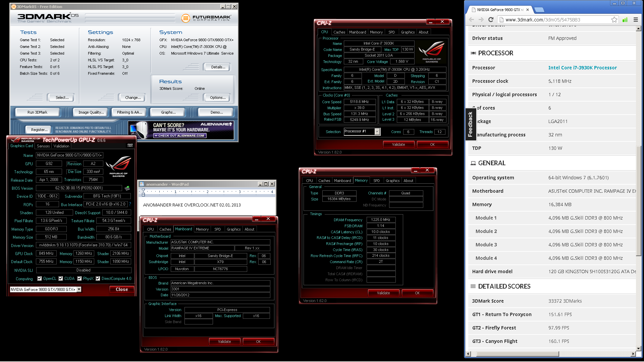
Task: Click the DRAM Frequency 1225.0 MHz value
Action: [381, 220]
